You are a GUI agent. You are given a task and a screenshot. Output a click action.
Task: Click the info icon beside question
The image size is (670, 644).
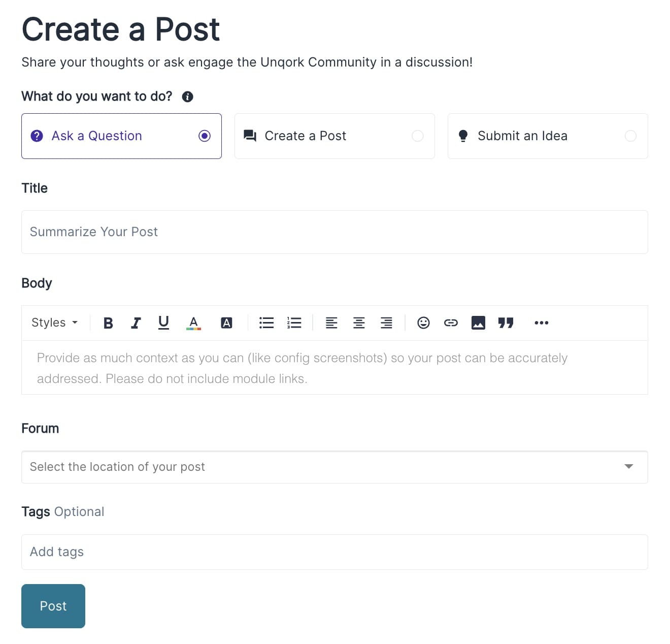[187, 96]
